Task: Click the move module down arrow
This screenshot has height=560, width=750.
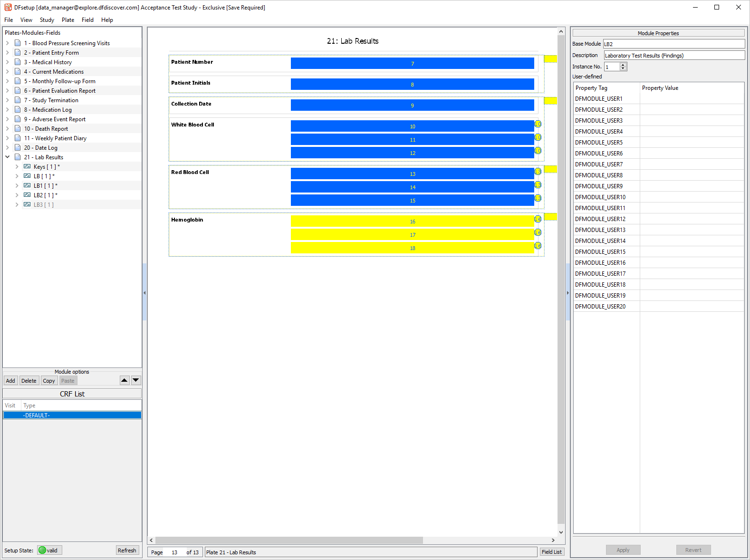Action: [136, 380]
